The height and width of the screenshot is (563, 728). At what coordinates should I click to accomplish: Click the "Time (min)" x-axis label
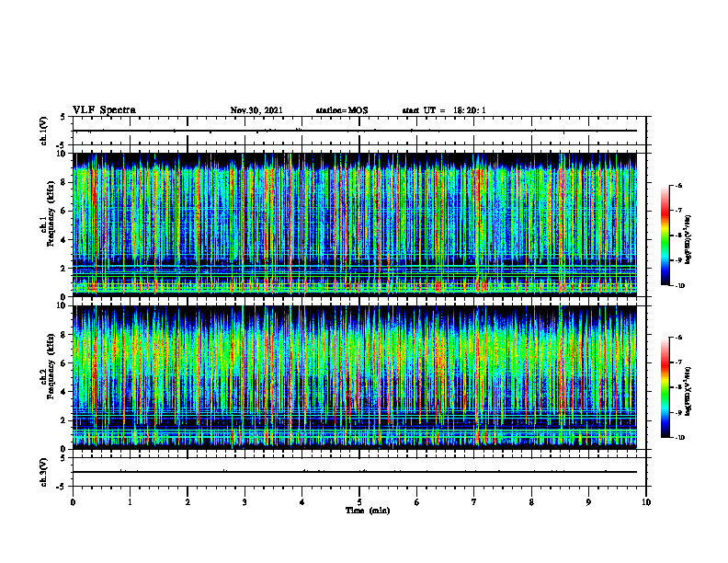point(368,511)
